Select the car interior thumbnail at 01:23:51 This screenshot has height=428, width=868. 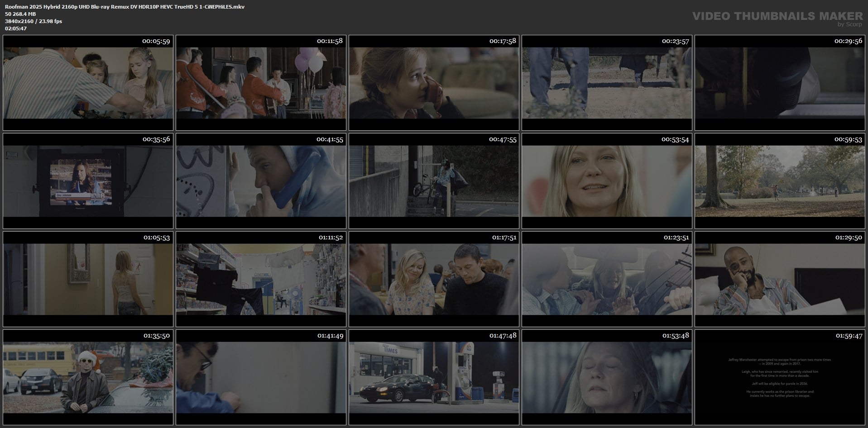click(607, 279)
